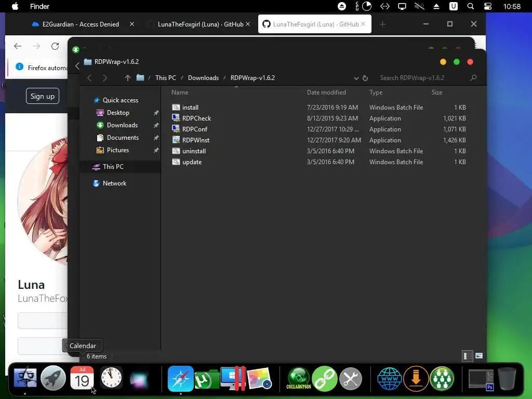Open wrench and screwdriver tools app
532x399 pixels.
[x=351, y=379]
